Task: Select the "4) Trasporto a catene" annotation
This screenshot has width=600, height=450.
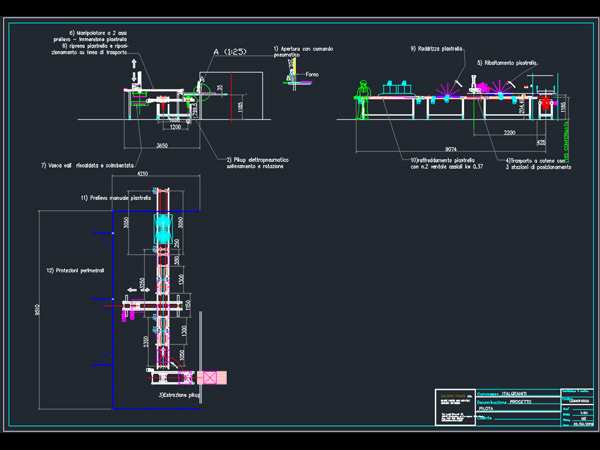Action: coord(538,164)
